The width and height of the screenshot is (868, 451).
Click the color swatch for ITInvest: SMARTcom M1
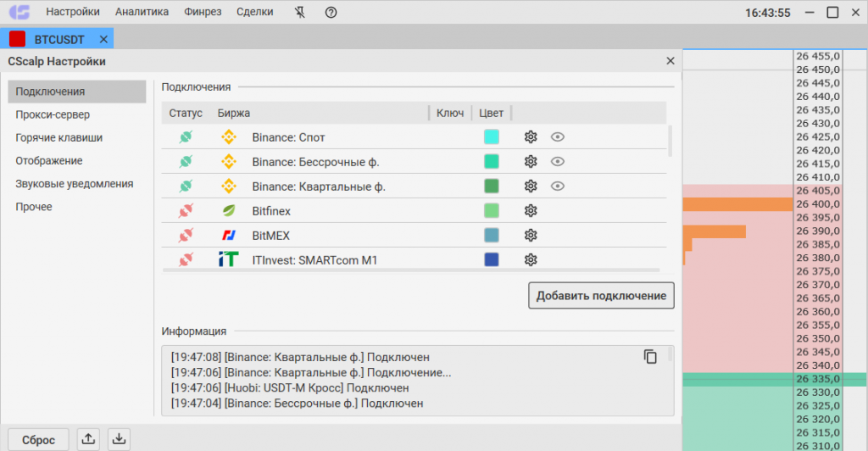[492, 260]
